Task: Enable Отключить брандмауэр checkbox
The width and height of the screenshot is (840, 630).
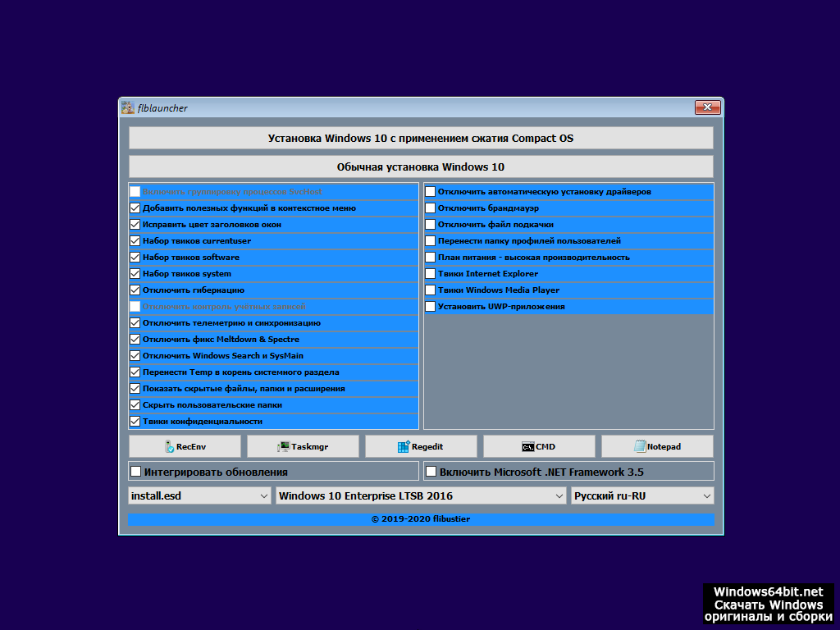Action: pyautogui.click(x=431, y=208)
